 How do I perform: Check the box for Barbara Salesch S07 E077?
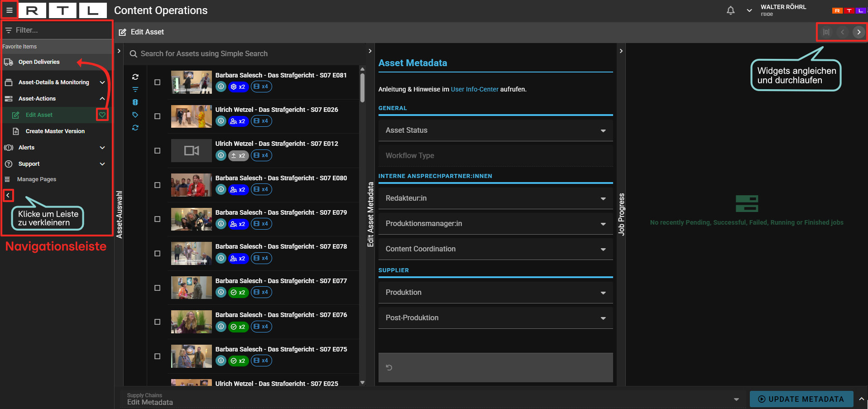pos(157,288)
